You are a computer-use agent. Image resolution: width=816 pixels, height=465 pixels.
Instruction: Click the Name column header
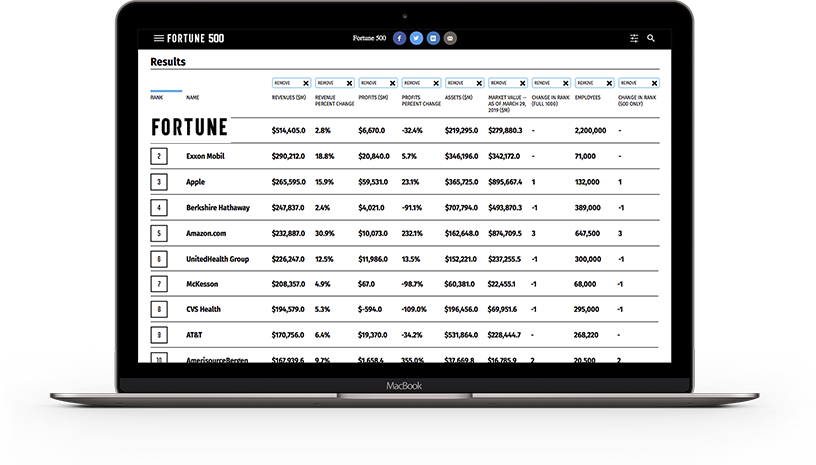coord(192,98)
